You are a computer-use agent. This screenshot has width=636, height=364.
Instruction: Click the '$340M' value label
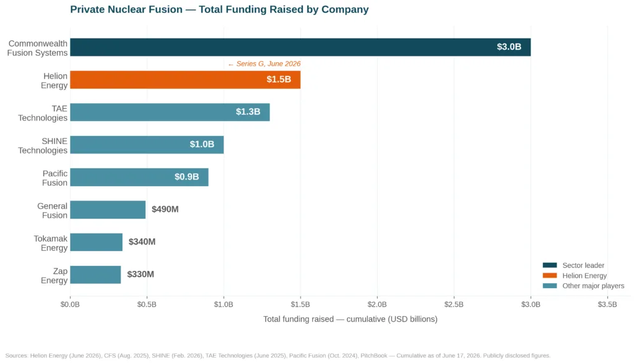[142, 242]
